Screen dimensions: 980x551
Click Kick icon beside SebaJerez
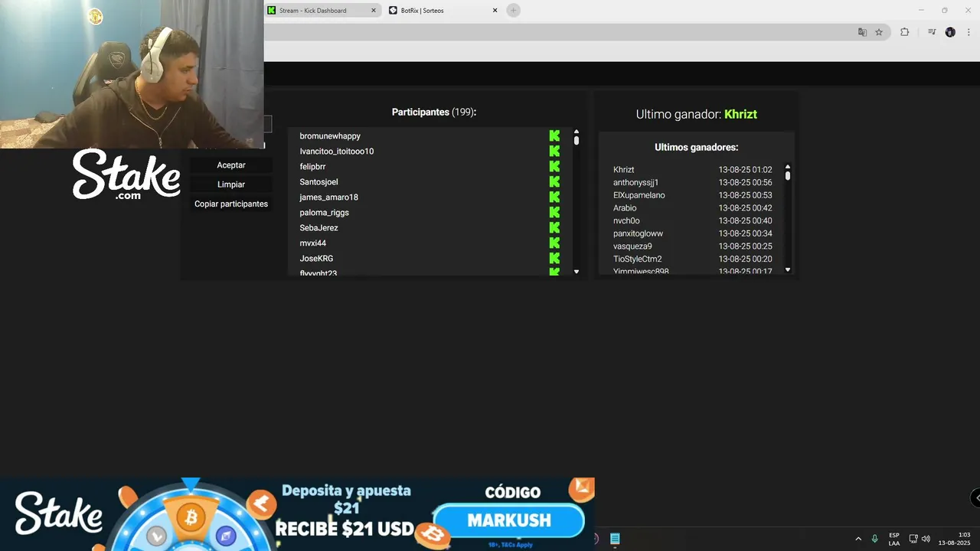pyautogui.click(x=554, y=228)
